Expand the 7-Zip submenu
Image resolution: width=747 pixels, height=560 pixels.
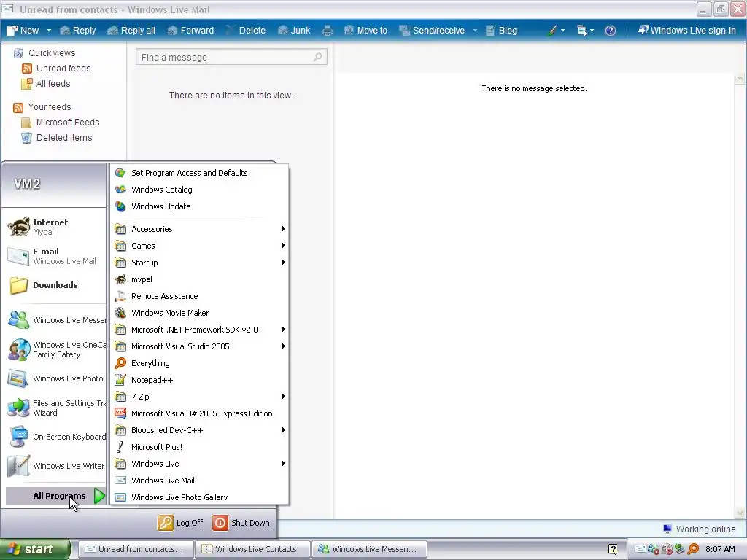[199, 397]
